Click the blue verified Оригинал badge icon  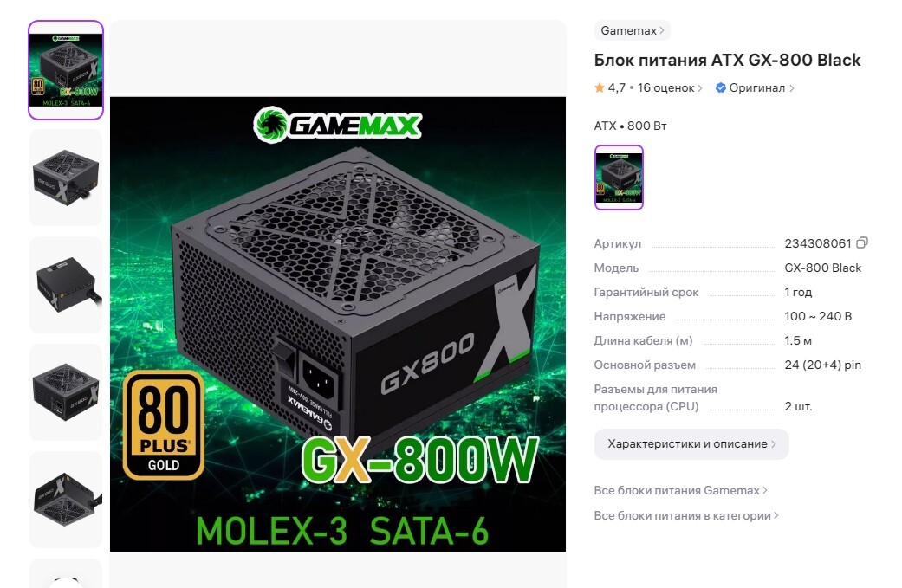720,88
